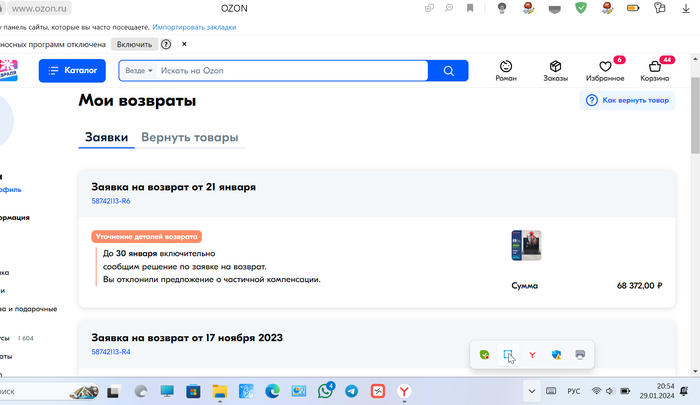
Task: Open Windows Security shield in tray popup
Action: pos(556,355)
